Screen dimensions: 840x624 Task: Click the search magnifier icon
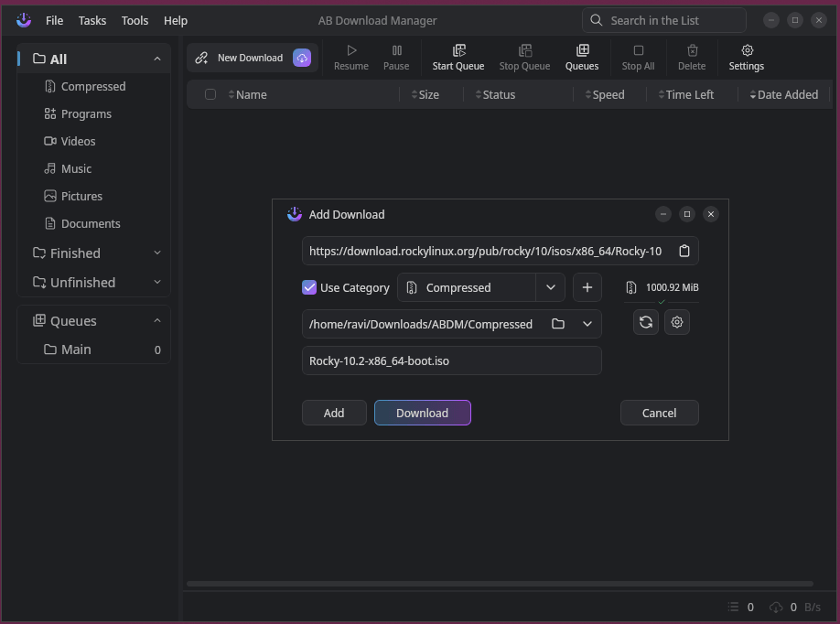pyautogui.click(x=596, y=20)
